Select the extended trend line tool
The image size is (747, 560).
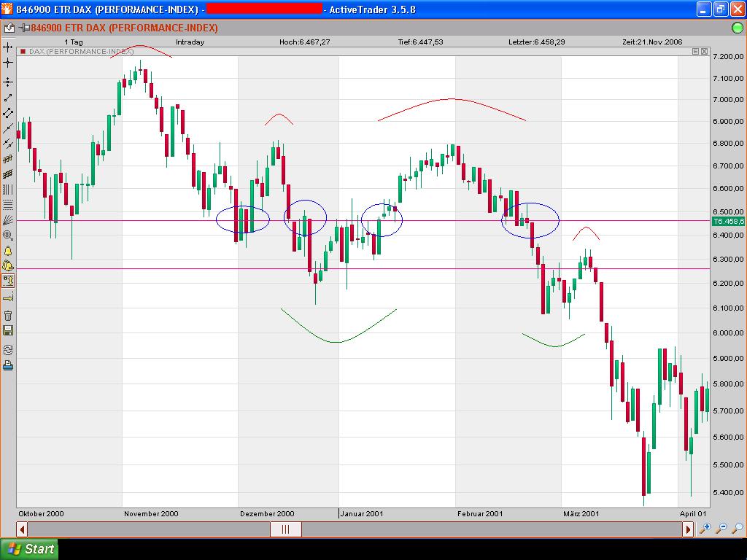pyautogui.click(x=7, y=128)
